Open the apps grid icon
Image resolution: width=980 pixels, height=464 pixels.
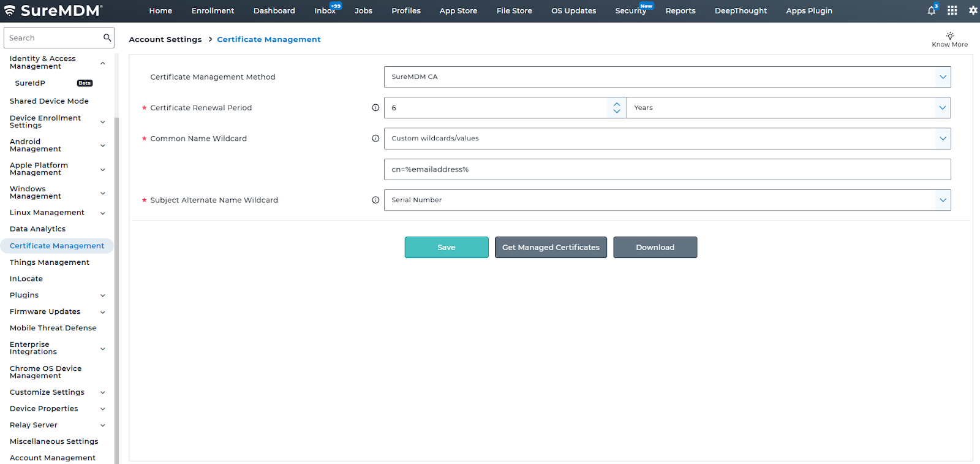pyautogui.click(x=952, y=10)
